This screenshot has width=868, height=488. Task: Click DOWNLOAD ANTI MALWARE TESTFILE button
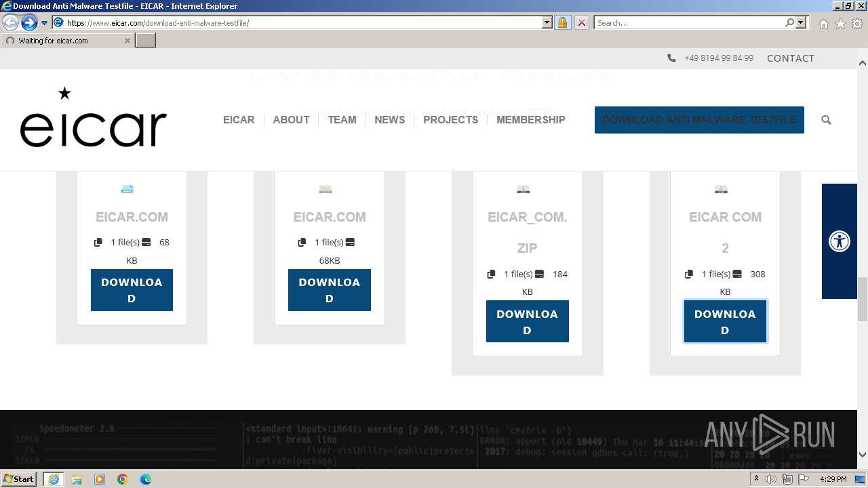(x=699, y=120)
